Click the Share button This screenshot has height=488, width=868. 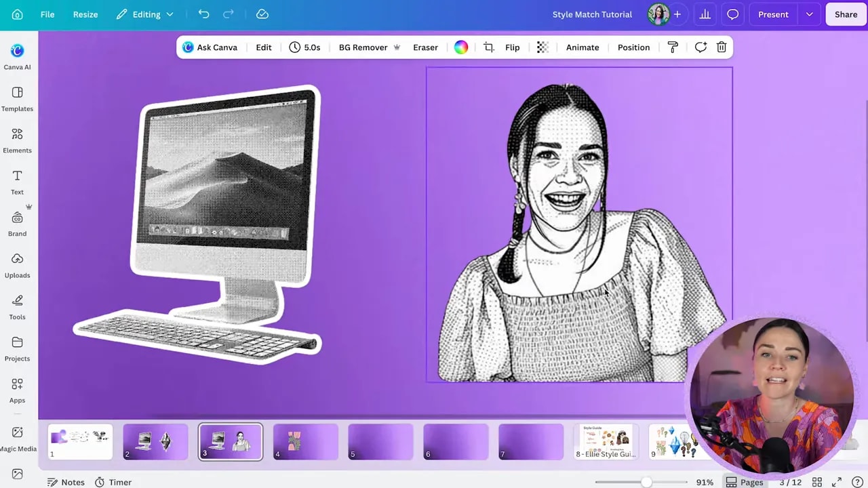coord(846,14)
